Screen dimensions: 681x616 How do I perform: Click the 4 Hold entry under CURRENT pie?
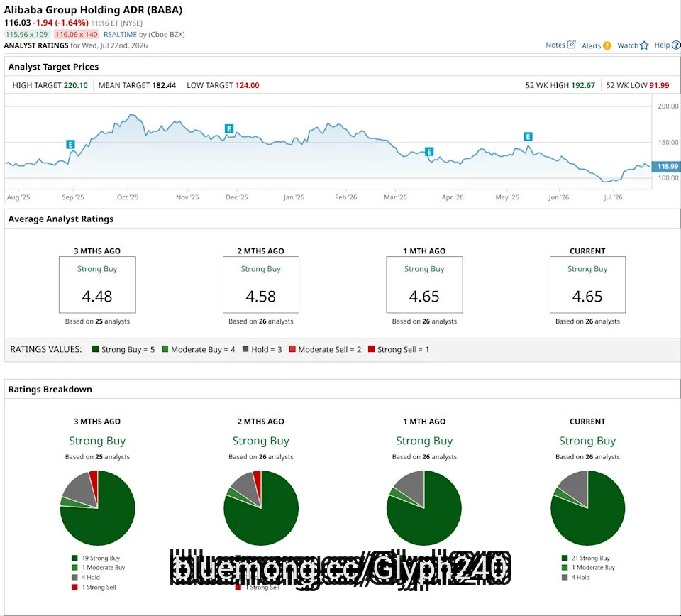coord(575,578)
